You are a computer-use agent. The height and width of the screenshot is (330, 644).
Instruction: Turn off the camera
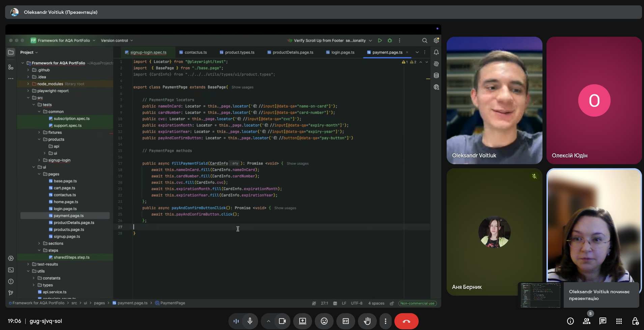tap(282, 321)
